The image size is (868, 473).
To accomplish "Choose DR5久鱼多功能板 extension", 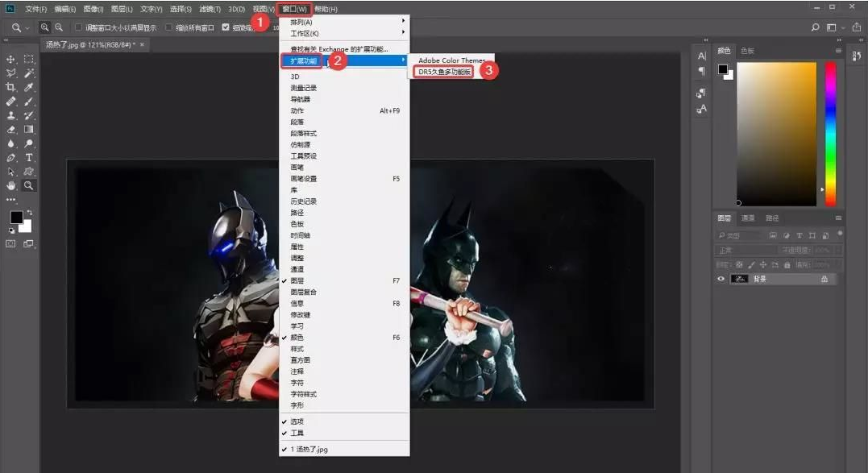I will pyautogui.click(x=445, y=72).
